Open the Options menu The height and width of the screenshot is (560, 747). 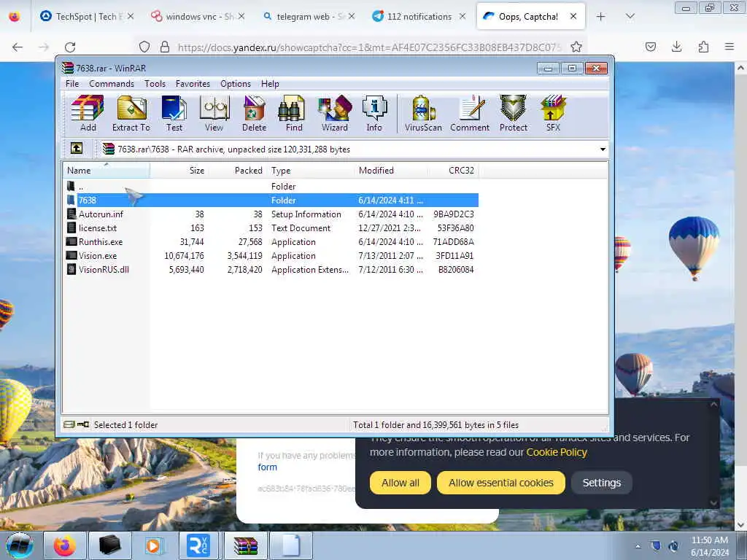click(x=236, y=84)
